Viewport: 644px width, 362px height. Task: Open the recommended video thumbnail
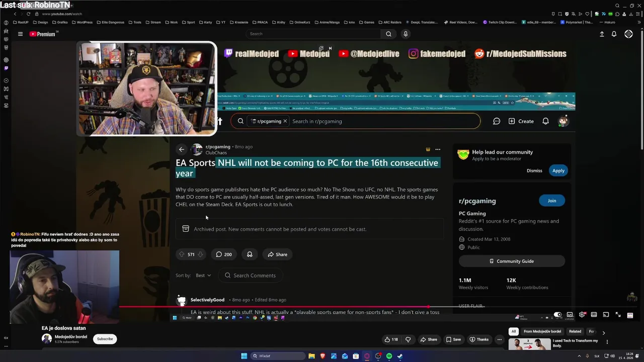pyautogui.click(x=529, y=344)
